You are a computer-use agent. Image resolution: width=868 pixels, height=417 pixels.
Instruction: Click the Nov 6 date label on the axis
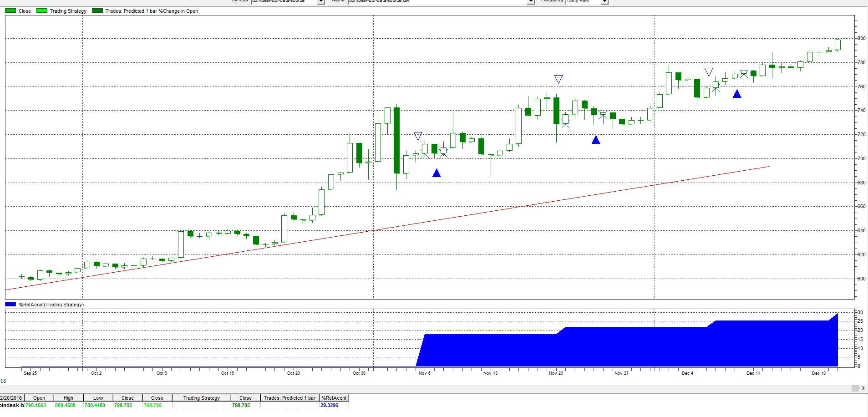(425, 373)
